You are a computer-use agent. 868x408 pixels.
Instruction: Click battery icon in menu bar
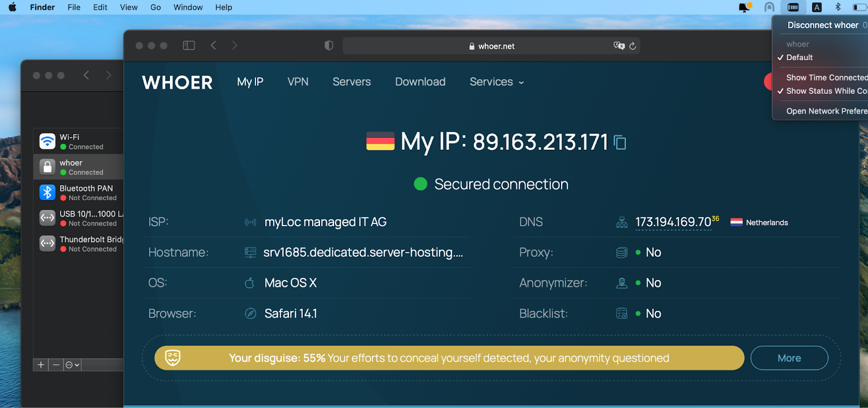tap(860, 7)
